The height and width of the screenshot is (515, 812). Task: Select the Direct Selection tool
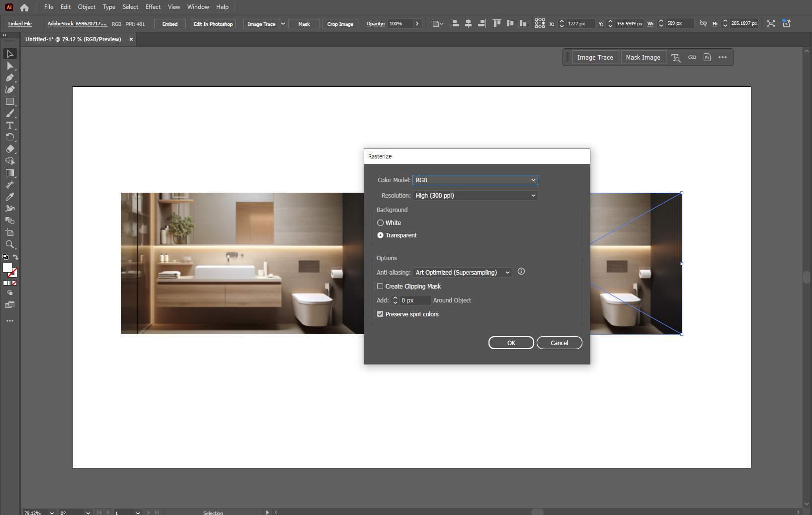point(10,66)
